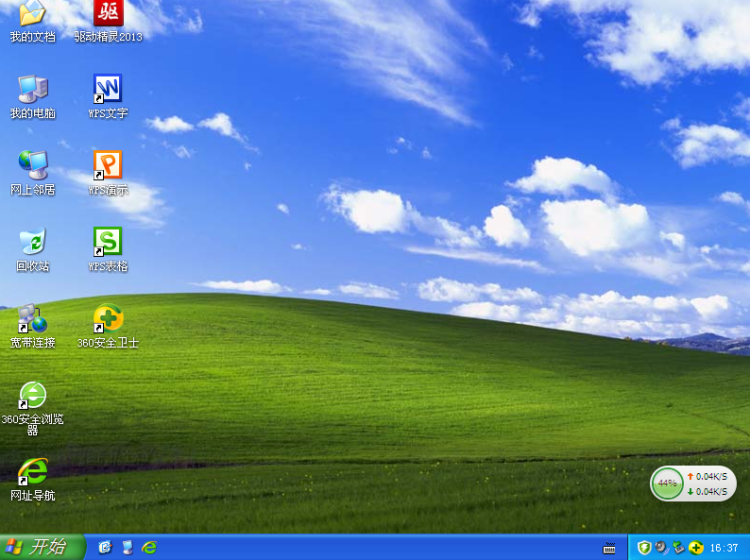Select the 宽带连接 broadband icon
750x560 pixels.
point(32,319)
